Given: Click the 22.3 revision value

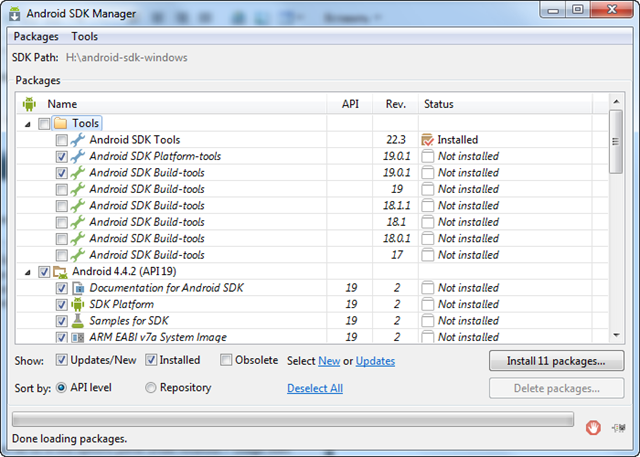Looking at the screenshot, I should [396, 140].
